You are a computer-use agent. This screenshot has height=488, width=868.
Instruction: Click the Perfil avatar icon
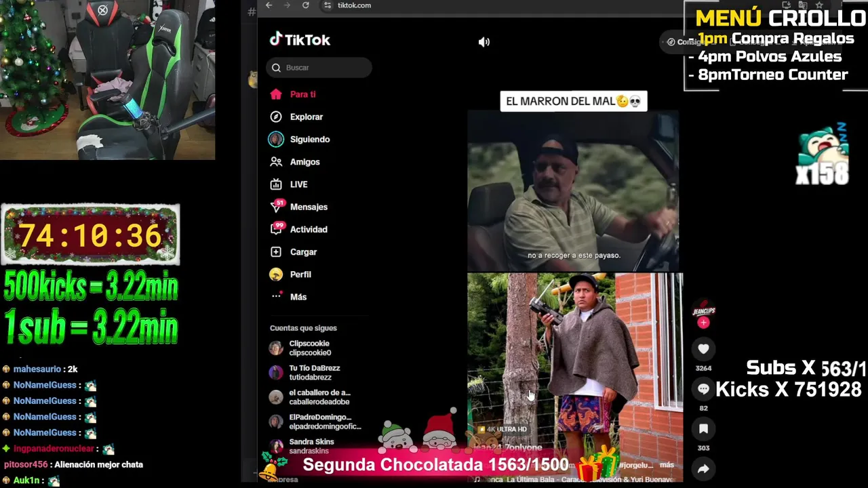click(275, 274)
